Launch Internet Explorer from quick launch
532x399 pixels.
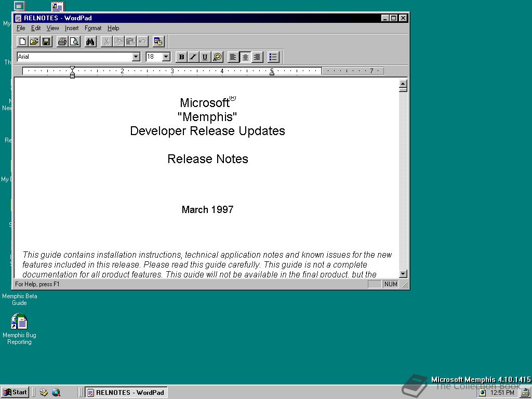coord(56,393)
